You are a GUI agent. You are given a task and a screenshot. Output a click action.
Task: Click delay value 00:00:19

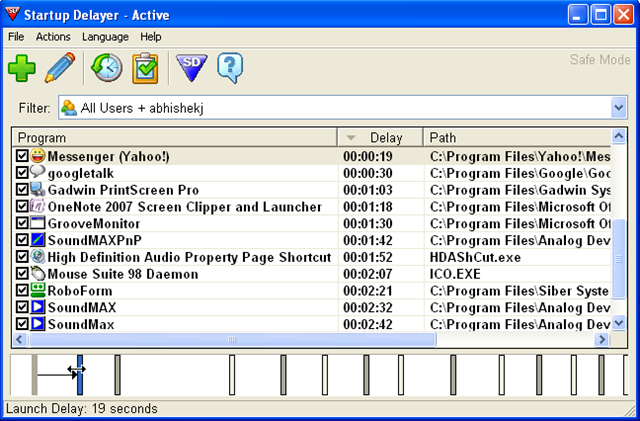368,156
